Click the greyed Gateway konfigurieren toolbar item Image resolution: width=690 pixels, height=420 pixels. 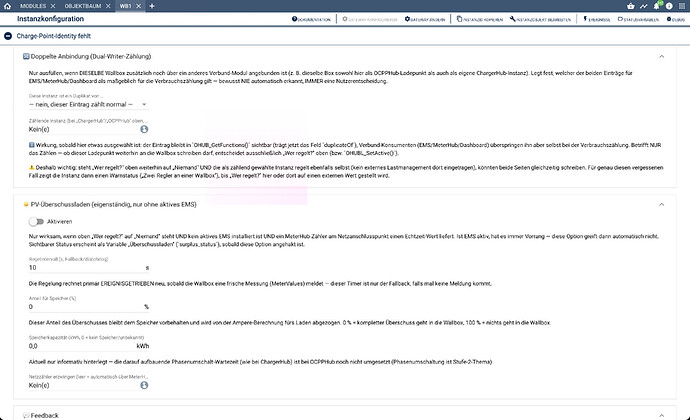click(370, 19)
